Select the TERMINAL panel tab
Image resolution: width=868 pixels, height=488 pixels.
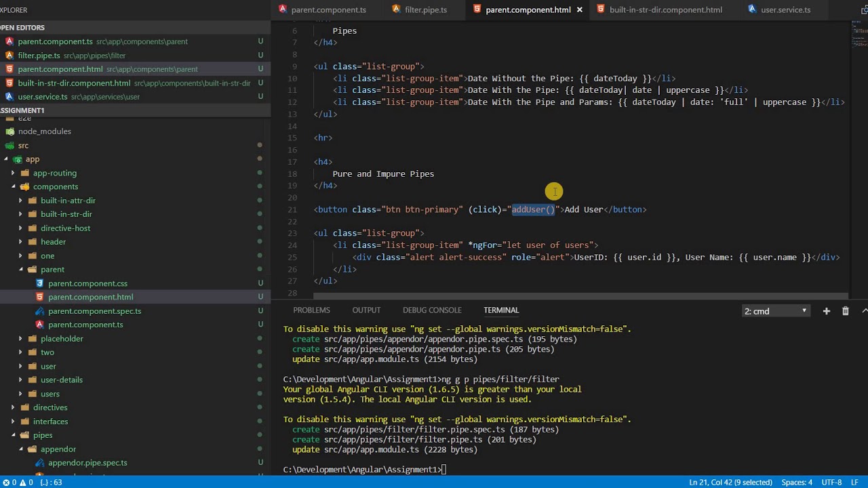(x=501, y=310)
